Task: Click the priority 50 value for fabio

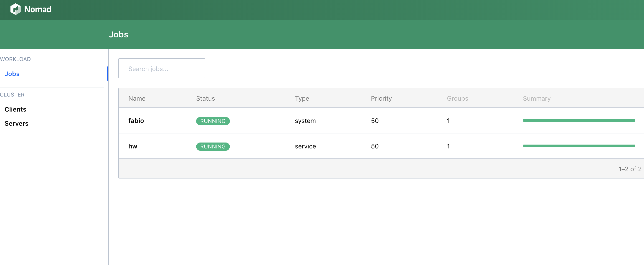Action: 375,121
